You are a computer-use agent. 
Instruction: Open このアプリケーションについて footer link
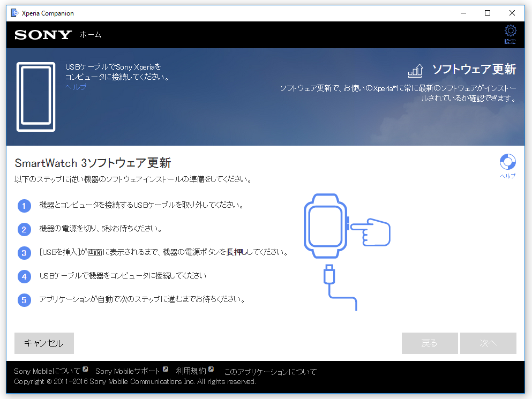271,372
